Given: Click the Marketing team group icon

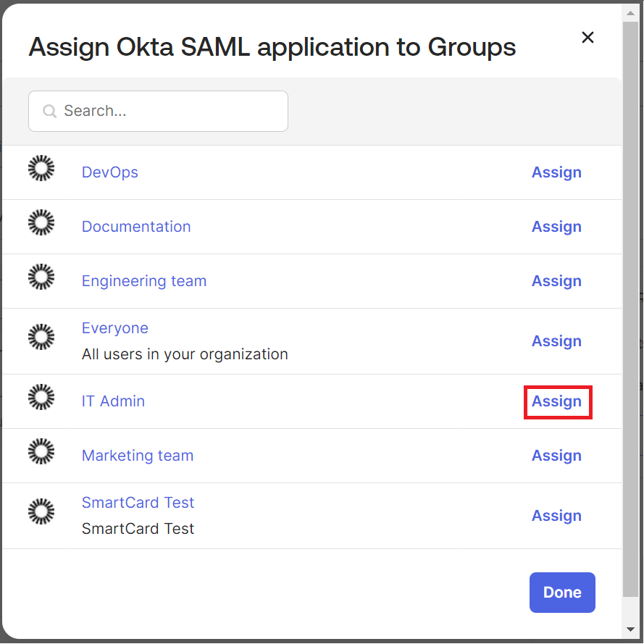Looking at the screenshot, I should tap(41, 451).
